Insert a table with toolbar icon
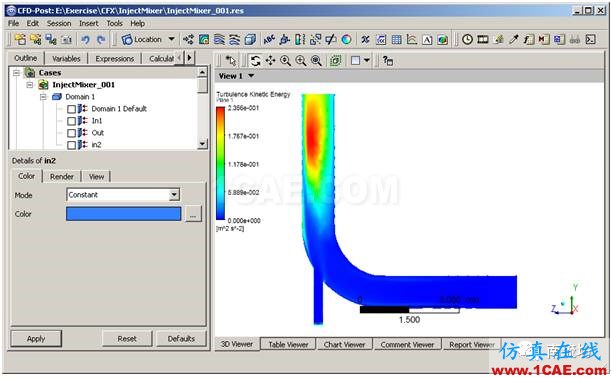The height and width of the screenshot is (378, 611). click(x=396, y=39)
